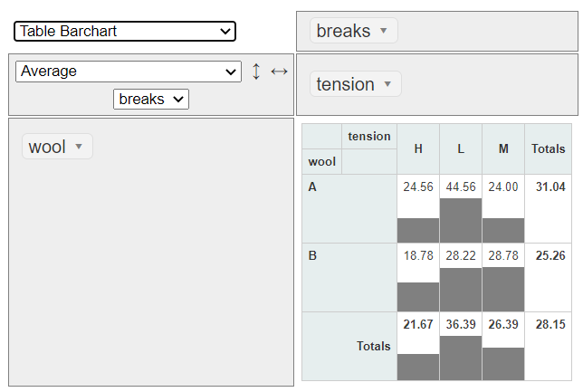Open the breaks value dropdown below Average
Image resolution: width=583 pixels, height=392 pixels.
(151, 99)
